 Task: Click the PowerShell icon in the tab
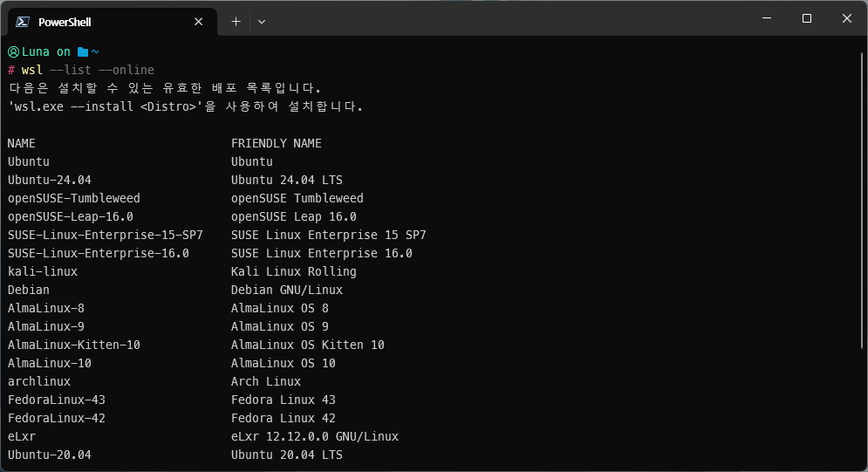(23, 22)
